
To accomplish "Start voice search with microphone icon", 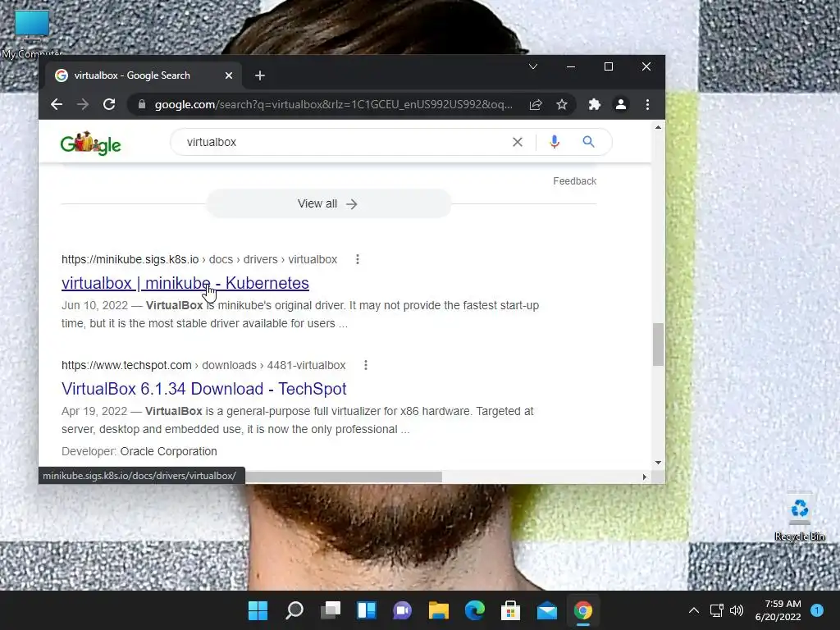I will pyautogui.click(x=555, y=142).
